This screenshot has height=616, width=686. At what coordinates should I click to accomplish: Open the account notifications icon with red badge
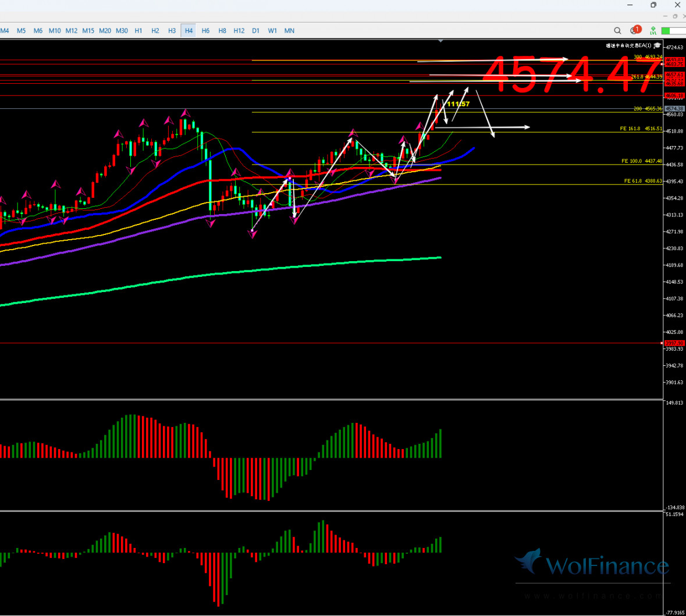pyautogui.click(x=635, y=30)
